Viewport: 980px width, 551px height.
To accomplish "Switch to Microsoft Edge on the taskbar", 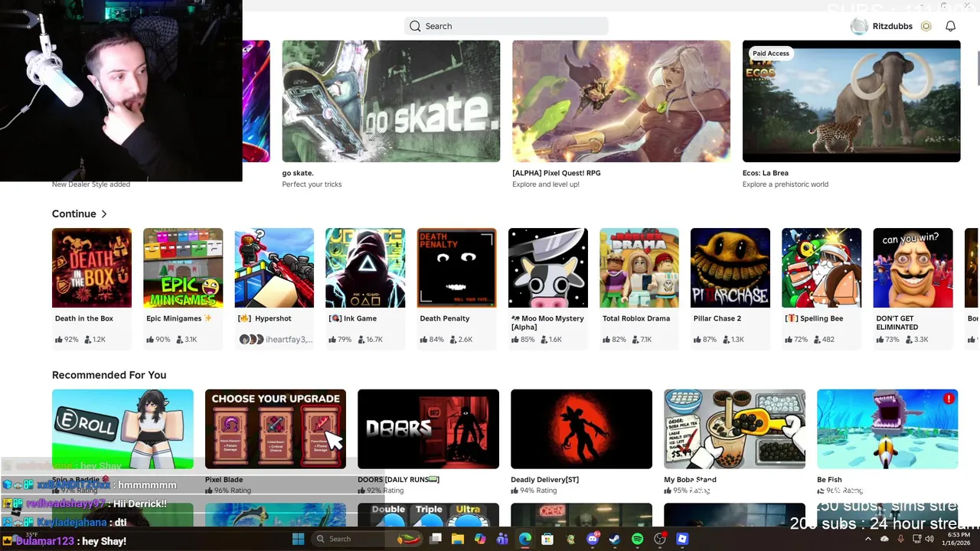I will tap(525, 539).
